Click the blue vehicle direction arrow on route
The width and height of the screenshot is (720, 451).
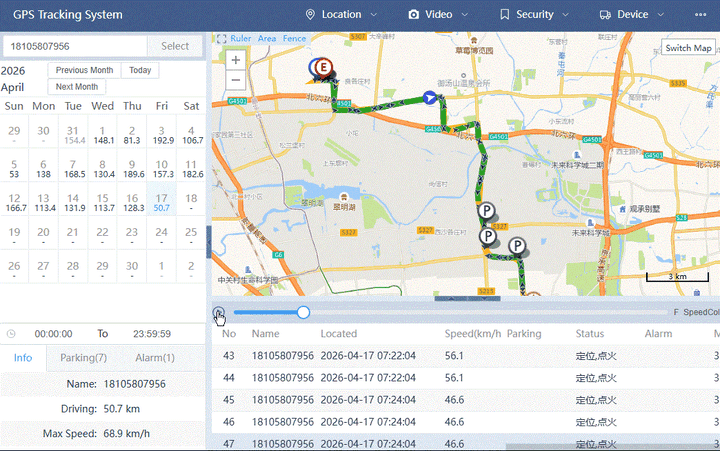(x=429, y=97)
